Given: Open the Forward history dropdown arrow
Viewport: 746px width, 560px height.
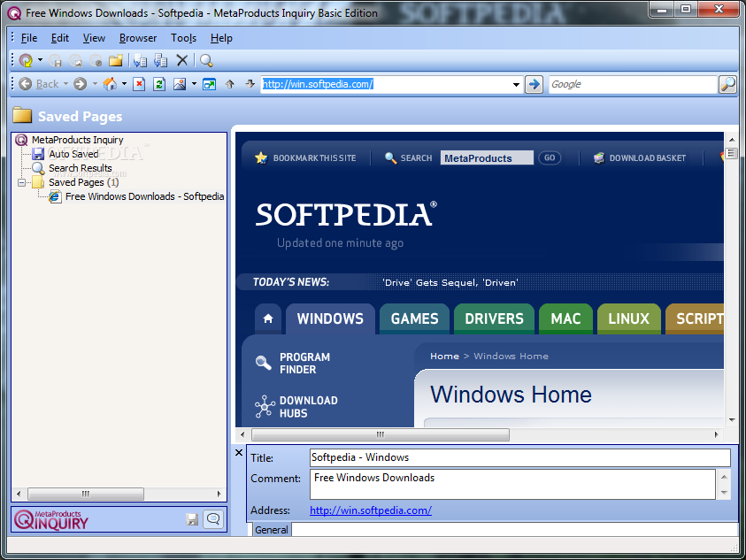Looking at the screenshot, I should 95,84.
